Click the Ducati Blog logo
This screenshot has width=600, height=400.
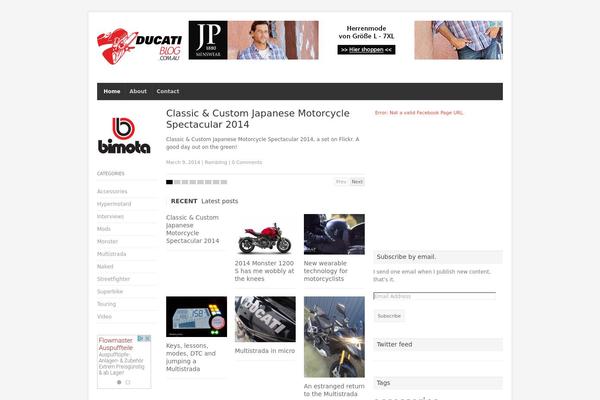point(139,46)
